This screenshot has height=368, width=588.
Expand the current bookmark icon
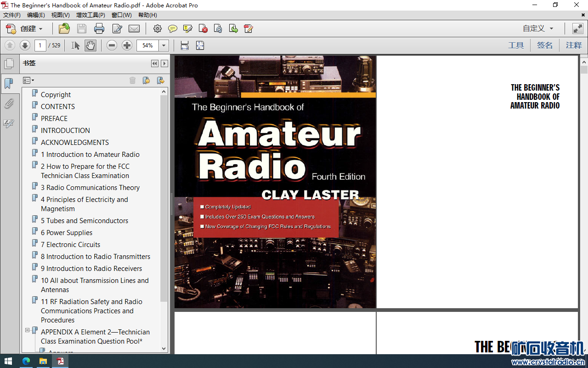click(160, 80)
